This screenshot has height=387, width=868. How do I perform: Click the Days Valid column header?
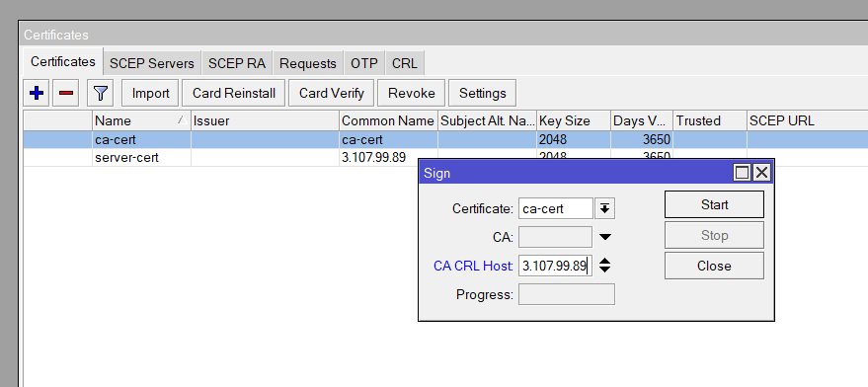(642, 120)
